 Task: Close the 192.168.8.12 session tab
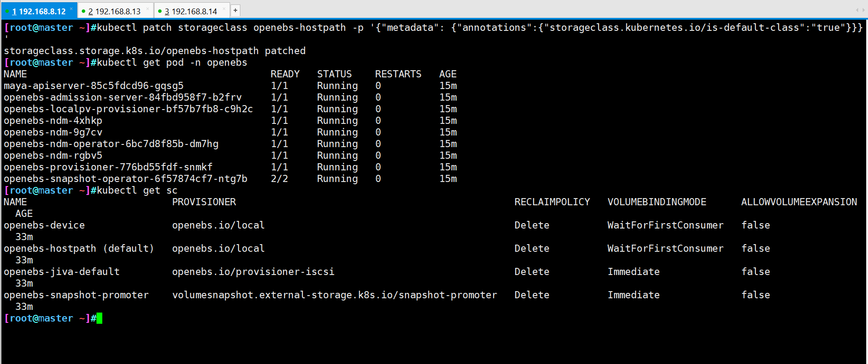(71, 9)
